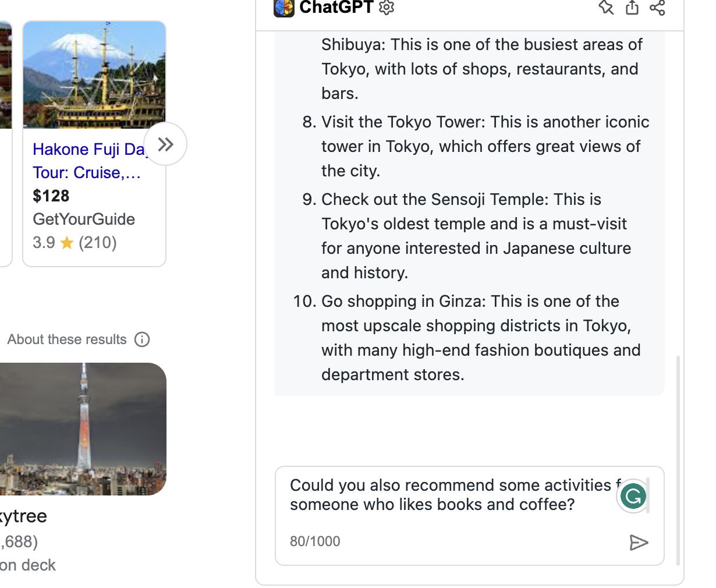Open Hakone Fuji Day Tour link
This screenshot has height=588, width=716.
pos(88,161)
